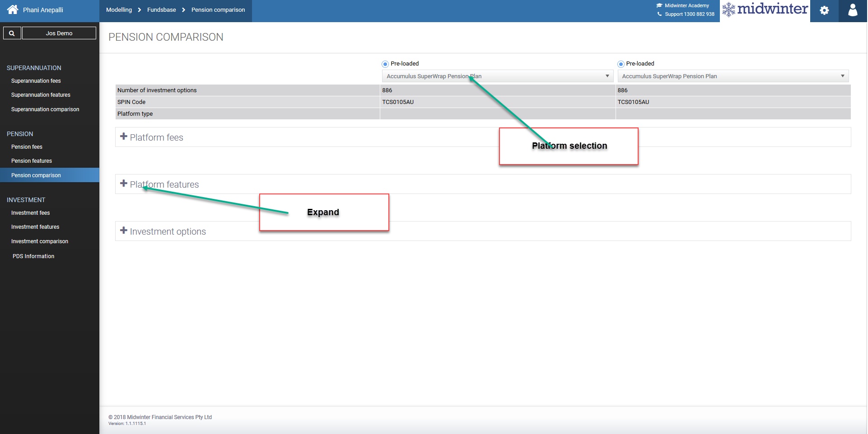Click the SUPERANNUATION sidebar heading
Viewport: 868px width, 434px height.
tap(34, 68)
